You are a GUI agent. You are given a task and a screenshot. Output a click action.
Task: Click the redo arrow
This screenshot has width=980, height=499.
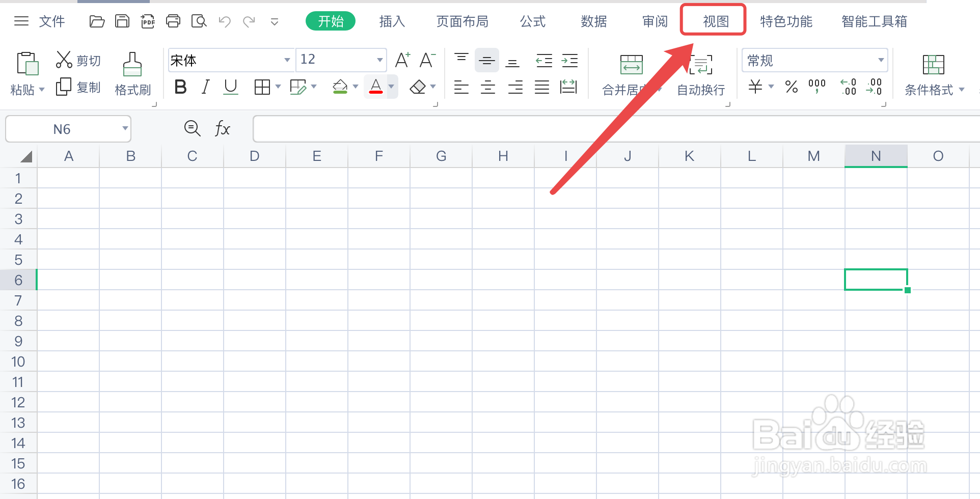click(249, 21)
